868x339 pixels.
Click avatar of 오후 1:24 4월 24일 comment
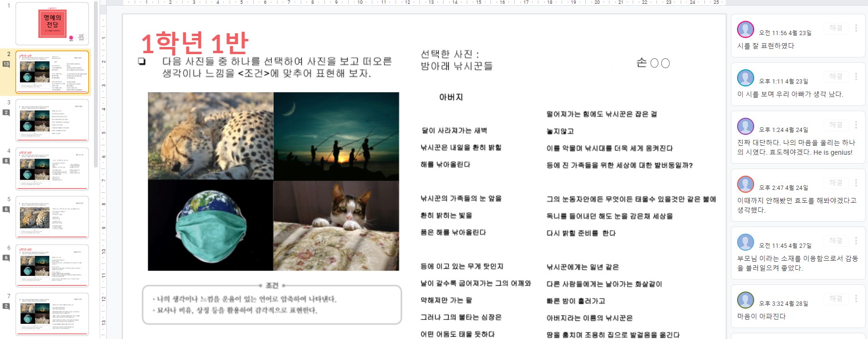click(x=746, y=126)
